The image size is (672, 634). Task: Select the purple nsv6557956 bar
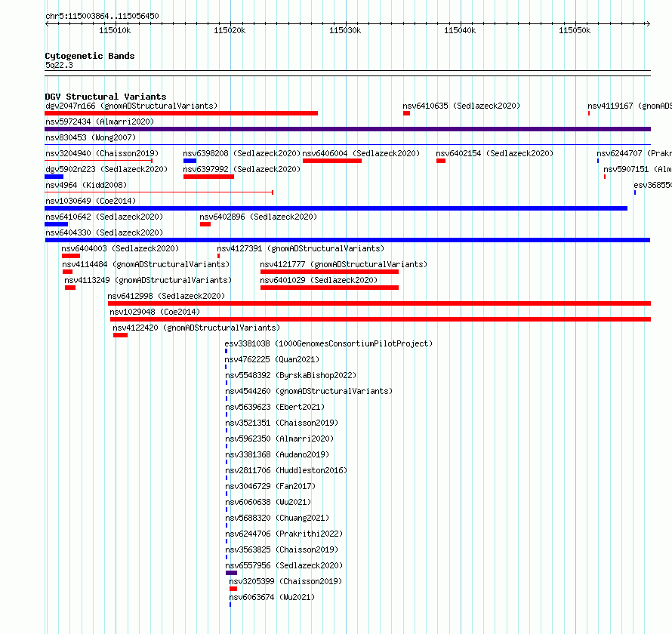(x=232, y=573)
